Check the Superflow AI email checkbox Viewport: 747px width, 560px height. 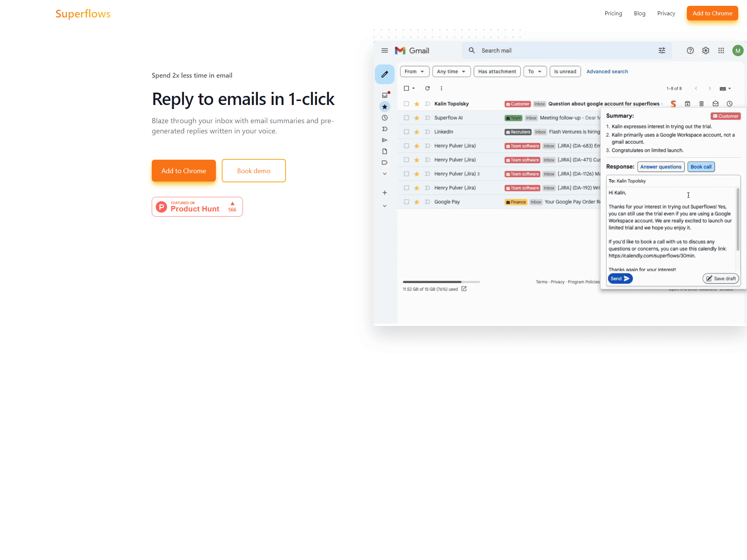[x=406, y=118]
